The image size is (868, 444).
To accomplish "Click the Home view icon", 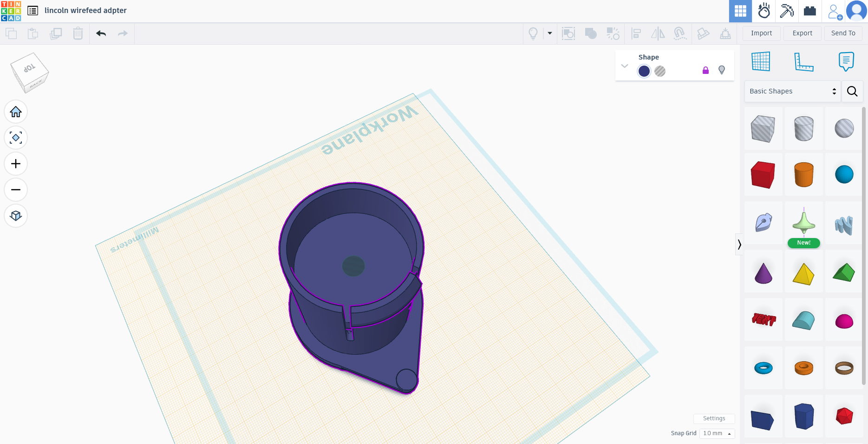I will point(16,112).
